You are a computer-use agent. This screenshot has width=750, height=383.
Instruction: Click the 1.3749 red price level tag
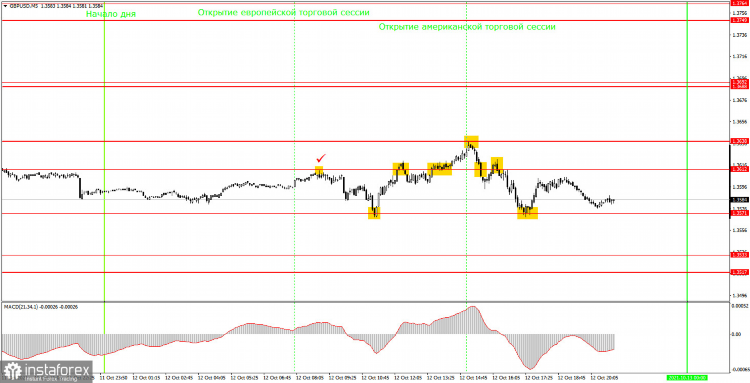pyautogui.click(x=739, y=21)
